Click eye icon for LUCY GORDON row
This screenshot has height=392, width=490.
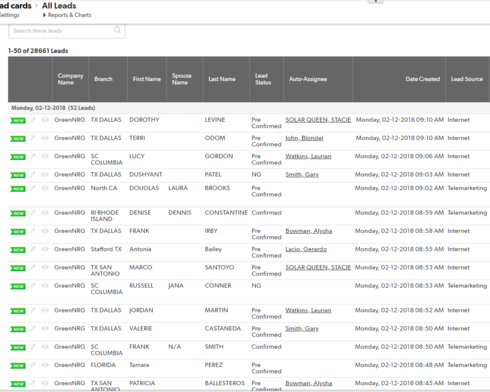[x=45, y=157]
